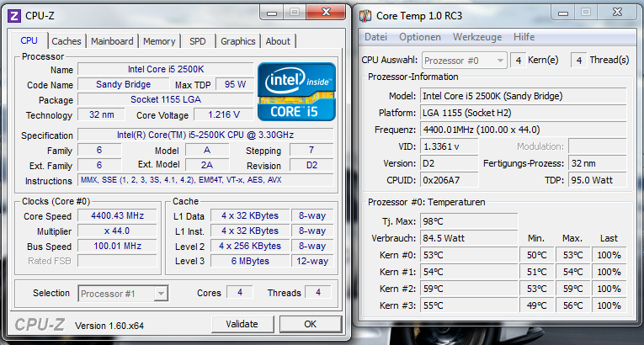Click the VID value 1.3361 v
This screenshot has width=644, height=345.
(450, 146)
